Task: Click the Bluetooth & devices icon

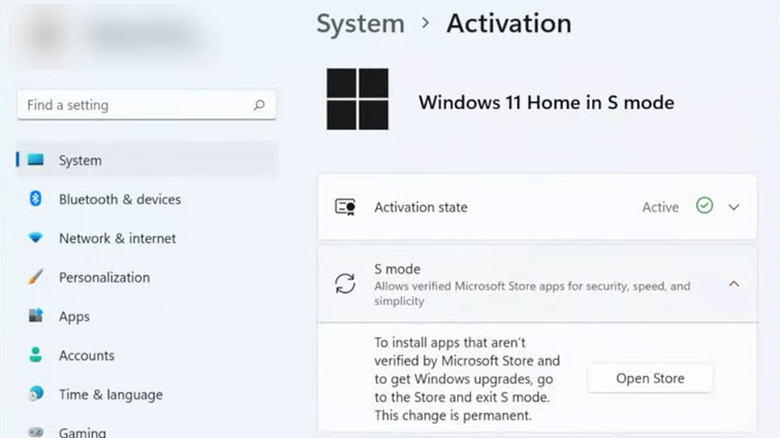Action: 37,199
